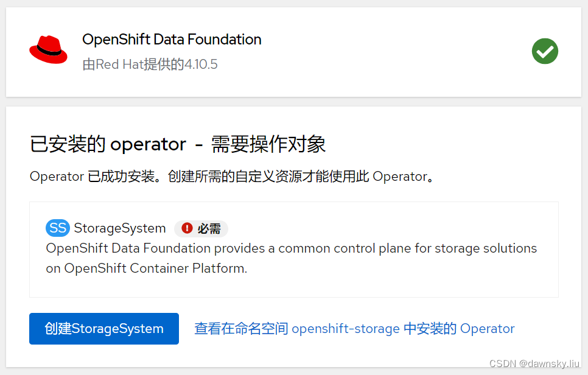Select the blue SS StorageSystem icon
588x375 pixels.
[57, 228]
